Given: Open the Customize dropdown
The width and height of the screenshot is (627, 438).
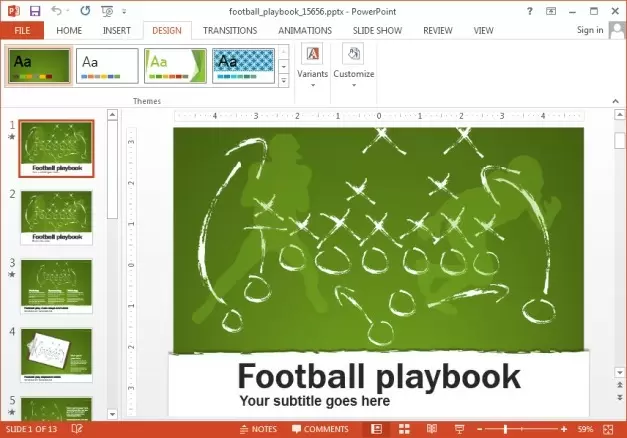Looking at the screenshot, I should pos(353,66).
